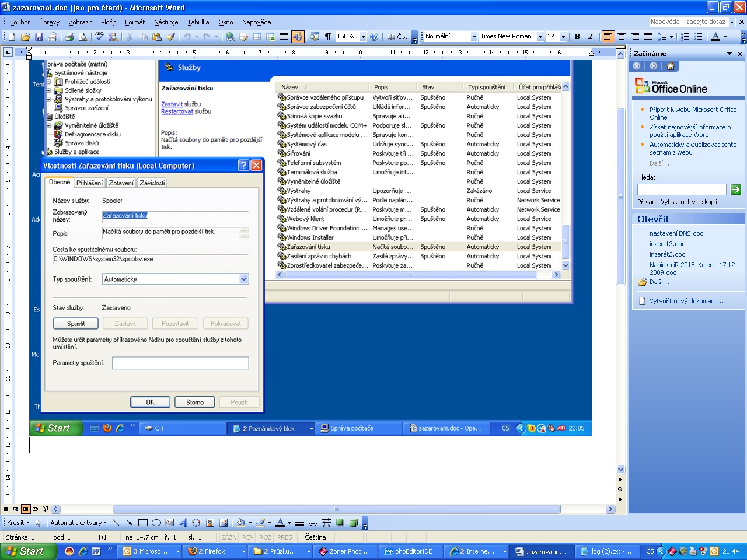Open the Spelling and Grammar check
The width and height of the screenshot is (747, 560).
pos(99,37)
